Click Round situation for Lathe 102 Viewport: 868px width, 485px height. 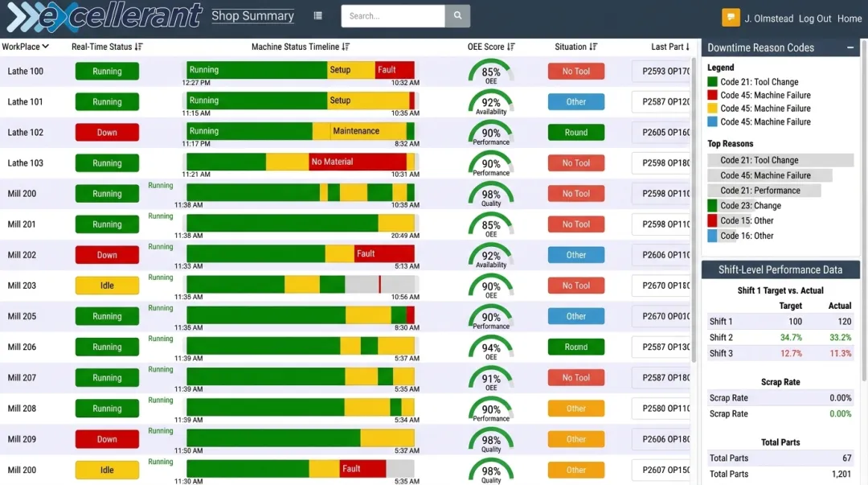coord(575,133)
